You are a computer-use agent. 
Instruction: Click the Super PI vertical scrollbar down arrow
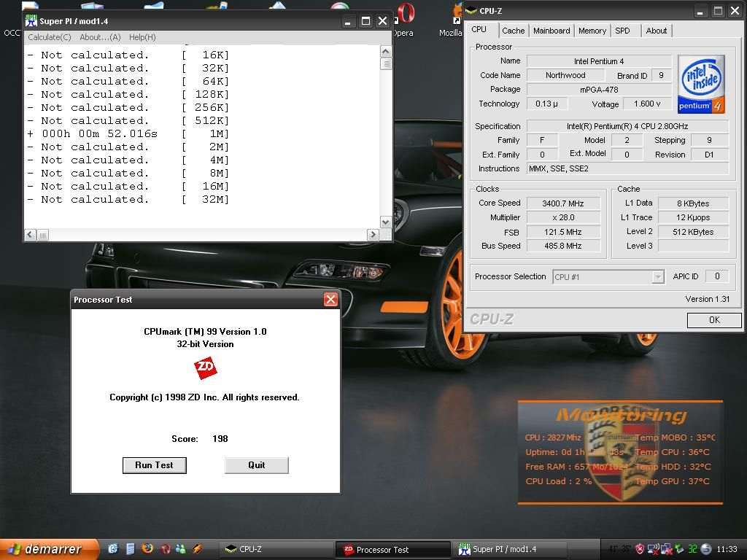click(x=386, y=222)
